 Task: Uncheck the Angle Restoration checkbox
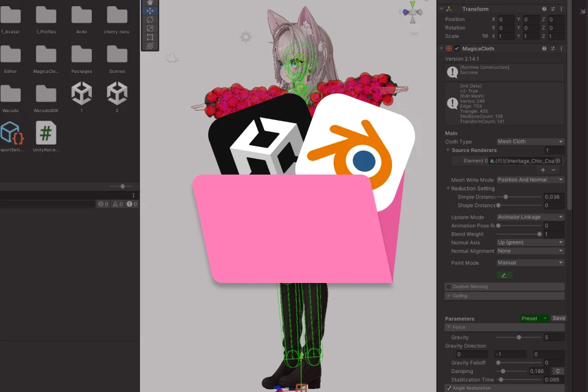pos(449,388)
